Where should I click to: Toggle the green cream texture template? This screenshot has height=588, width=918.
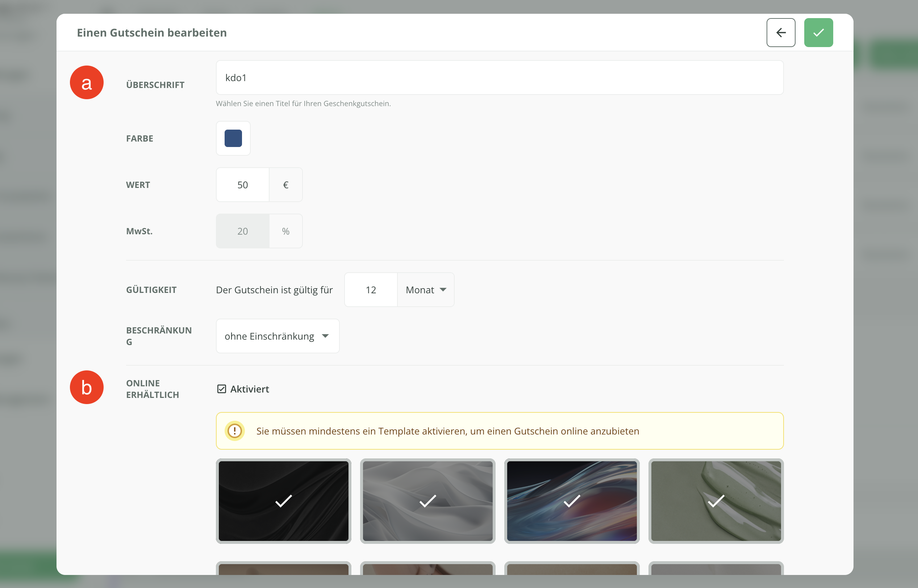click(715, 501)
